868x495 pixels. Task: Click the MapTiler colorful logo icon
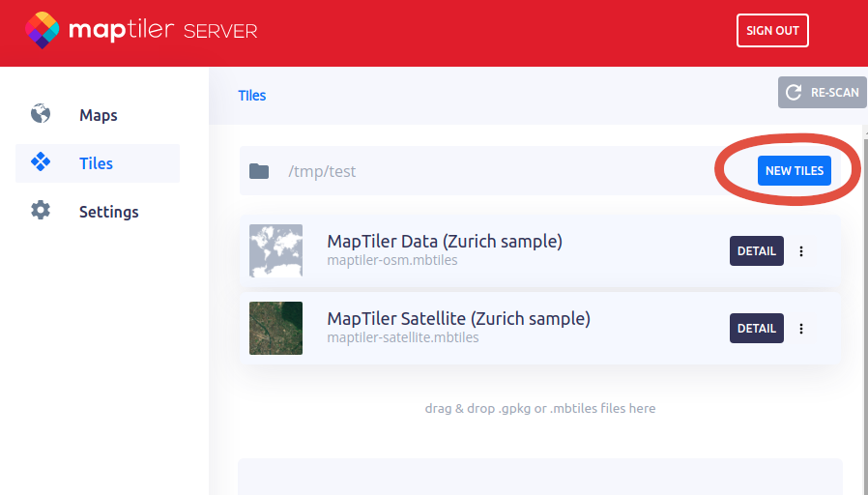pos(42,30)
